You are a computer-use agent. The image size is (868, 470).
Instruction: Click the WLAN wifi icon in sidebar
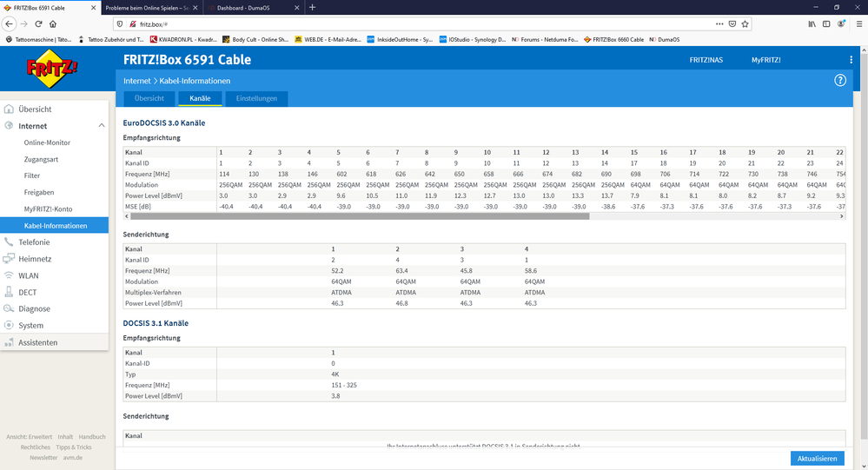[x=9, y=275]
